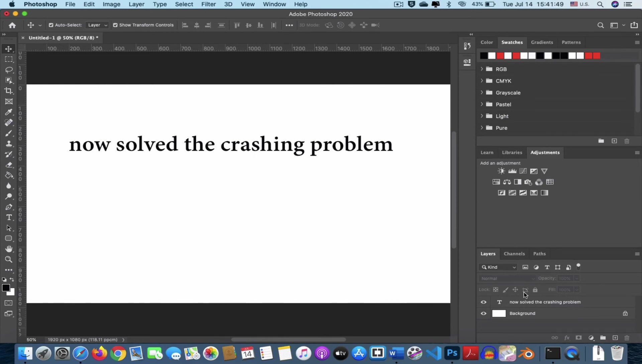
Task: Hide the Background layer visibility eye
Action: click(484, 314)
